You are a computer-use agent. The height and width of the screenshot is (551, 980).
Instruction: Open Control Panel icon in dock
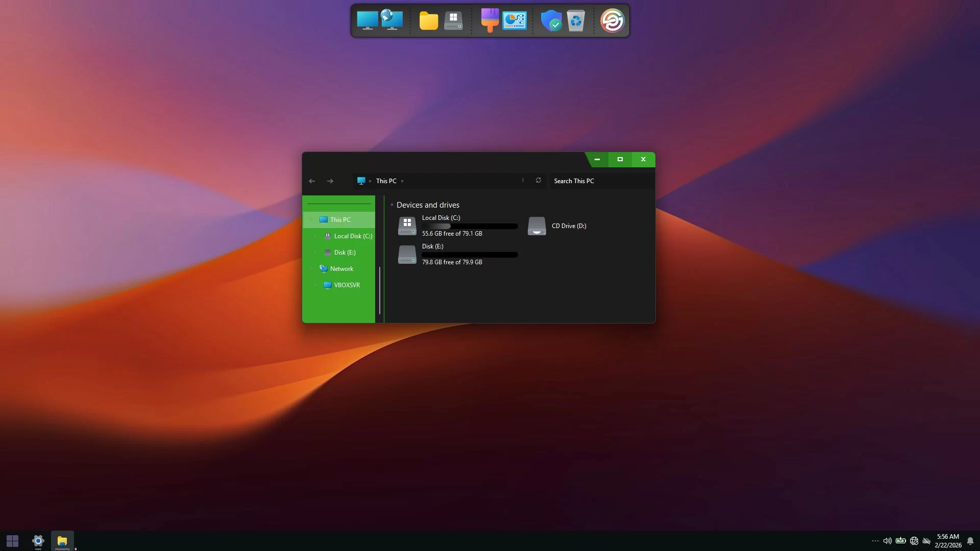[514, 21]
